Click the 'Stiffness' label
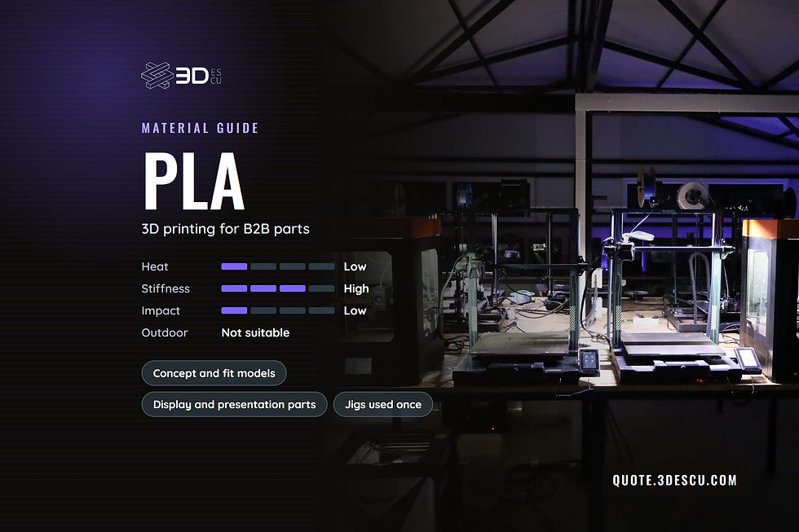 [166, 288]
